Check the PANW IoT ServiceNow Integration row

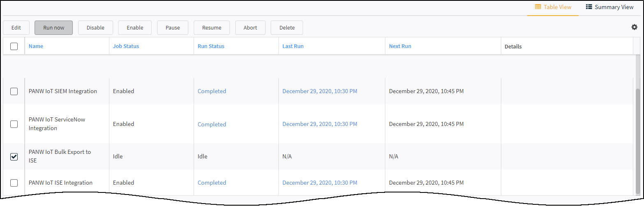point(14,124)
